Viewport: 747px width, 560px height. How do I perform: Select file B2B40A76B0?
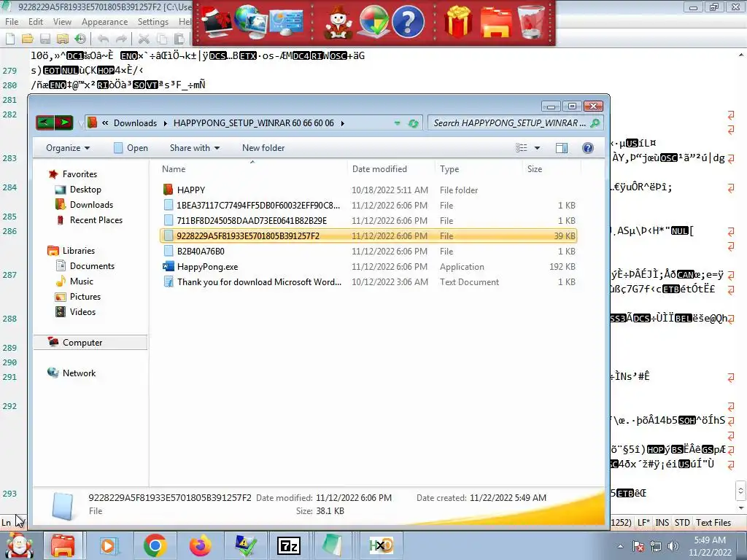pyautogui.click(x=368, y=252)
